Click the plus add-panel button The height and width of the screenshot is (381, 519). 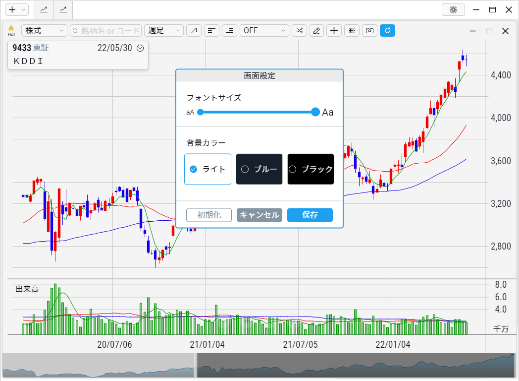[12, 10]
